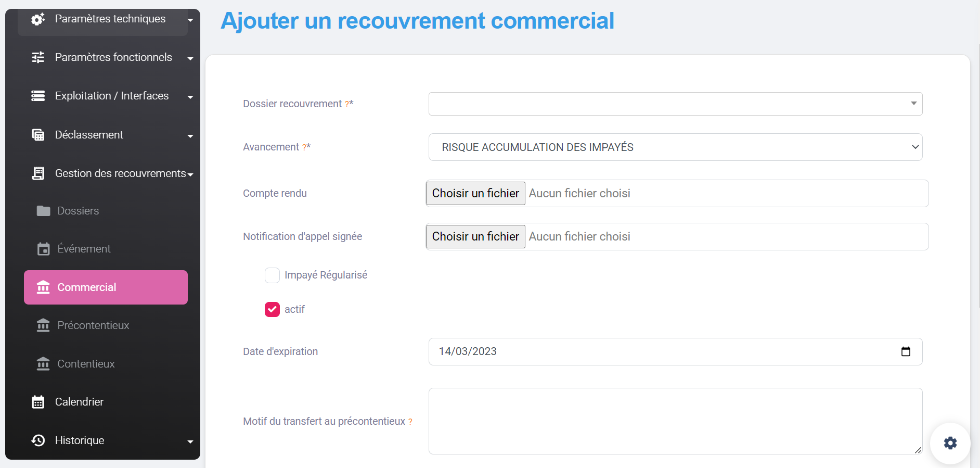Image resolution: width=980 pixels, height=468 pixels.
Task: Go to the Contentieux menu item
Action: [86, 364]
